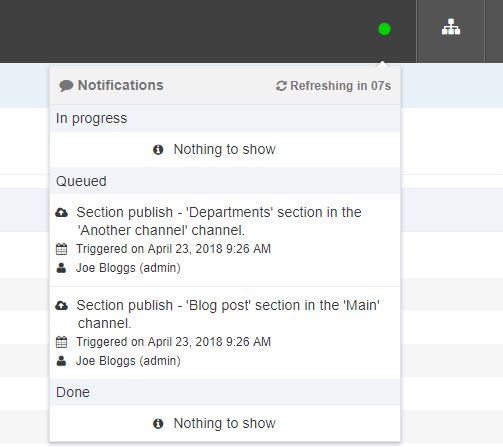Click the green notification status dot
The width and height of the screenshot is (503, 447).
384,29
